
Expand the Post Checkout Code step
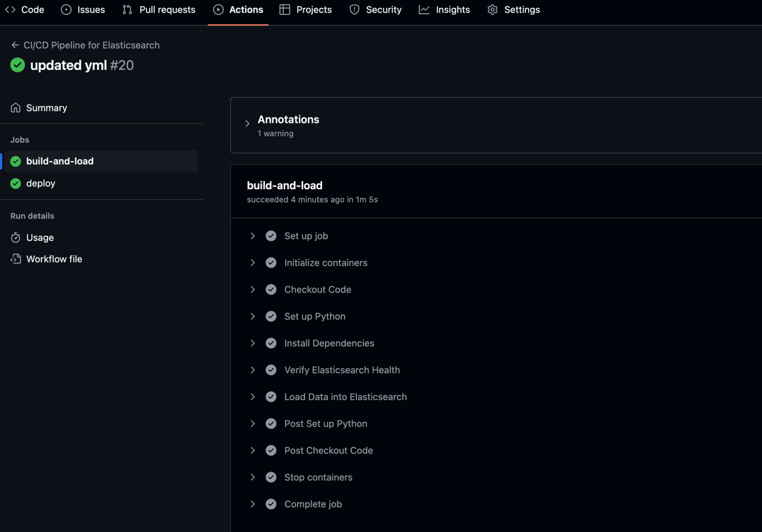[253, 450]
